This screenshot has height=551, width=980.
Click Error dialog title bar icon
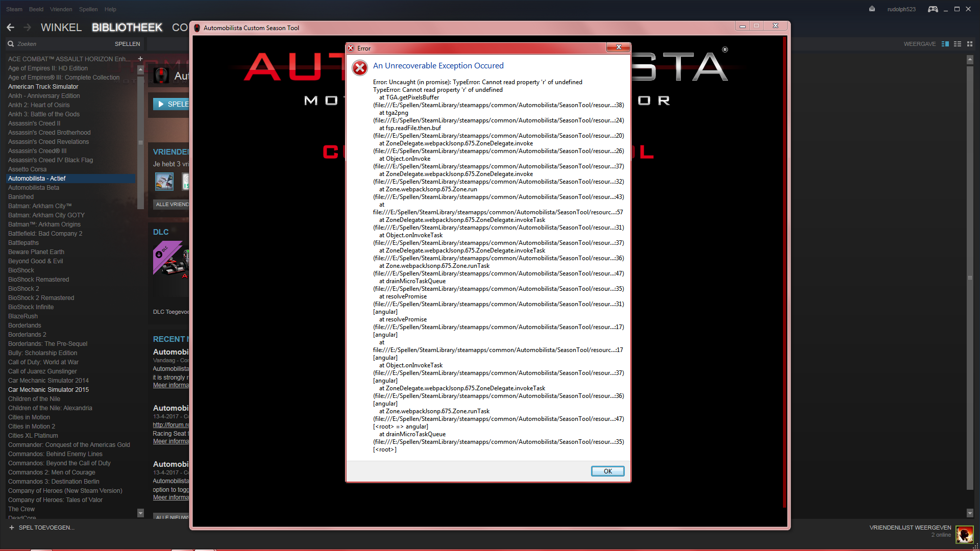[351, 48]
